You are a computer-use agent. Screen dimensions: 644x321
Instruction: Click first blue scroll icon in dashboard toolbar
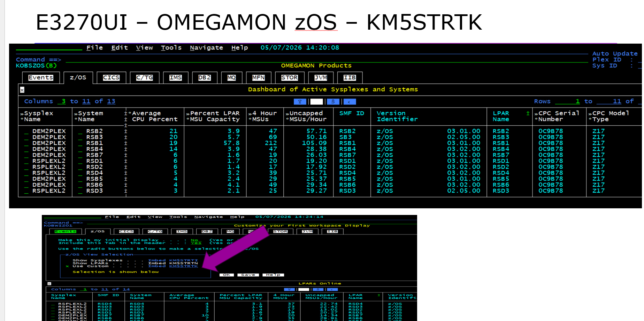(x=300, y=102)
